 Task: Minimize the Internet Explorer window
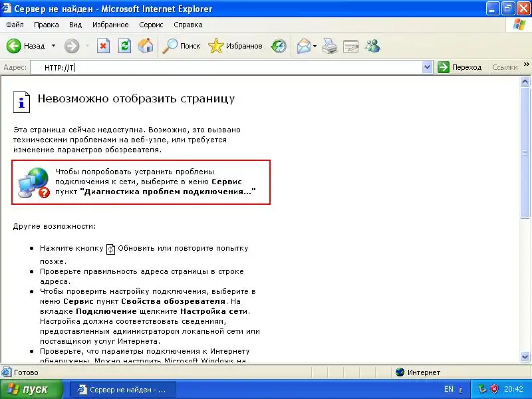tap(492, 9)
